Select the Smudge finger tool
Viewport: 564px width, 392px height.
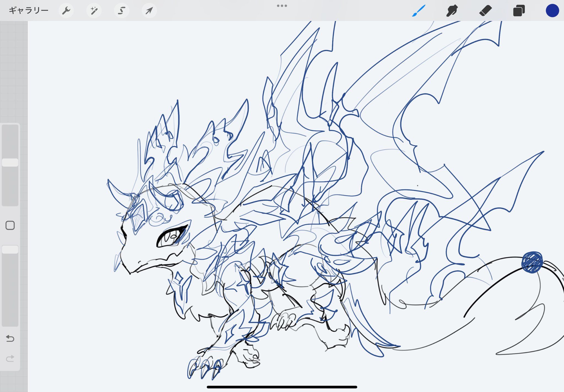(452, 11)
